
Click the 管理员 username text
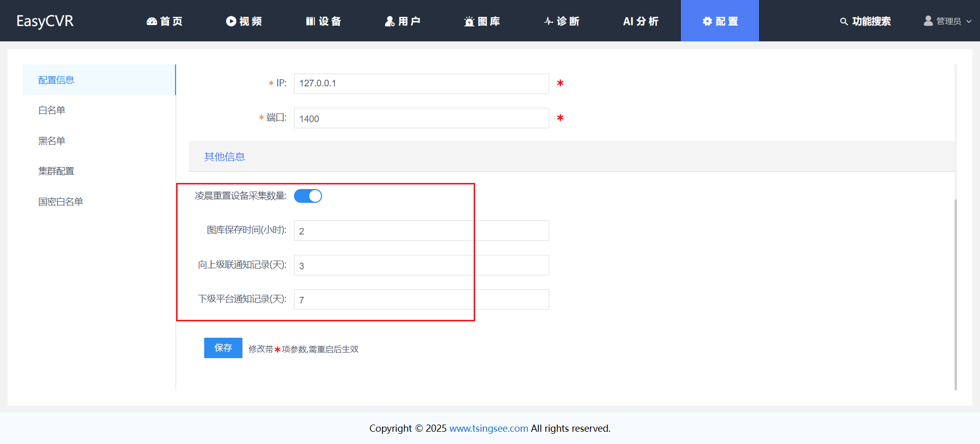(x=949, y=21)
